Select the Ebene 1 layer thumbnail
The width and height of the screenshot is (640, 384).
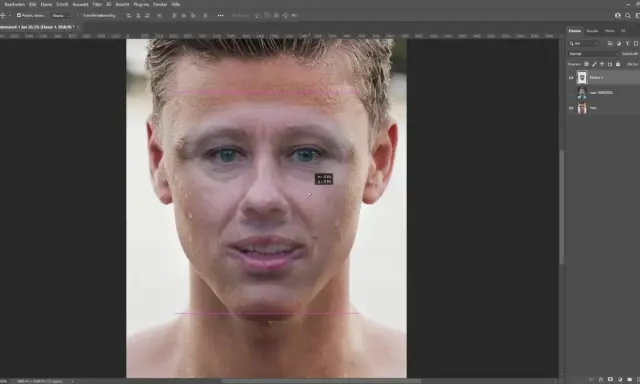582,78
